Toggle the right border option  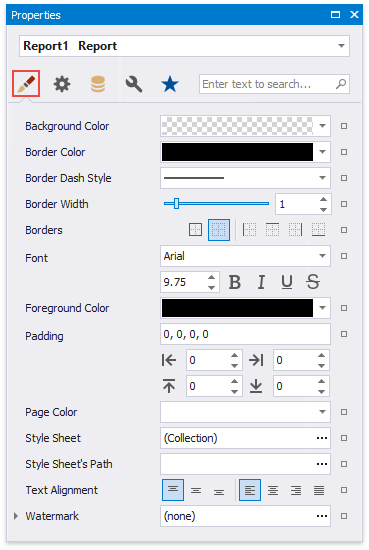[295, 230]
